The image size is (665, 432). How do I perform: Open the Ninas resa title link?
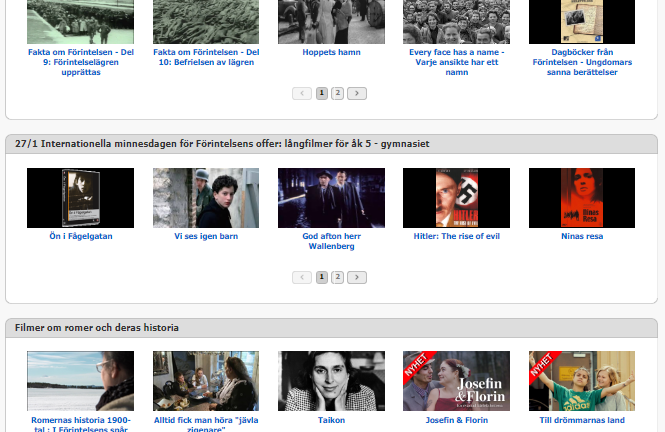coord(582,236)
